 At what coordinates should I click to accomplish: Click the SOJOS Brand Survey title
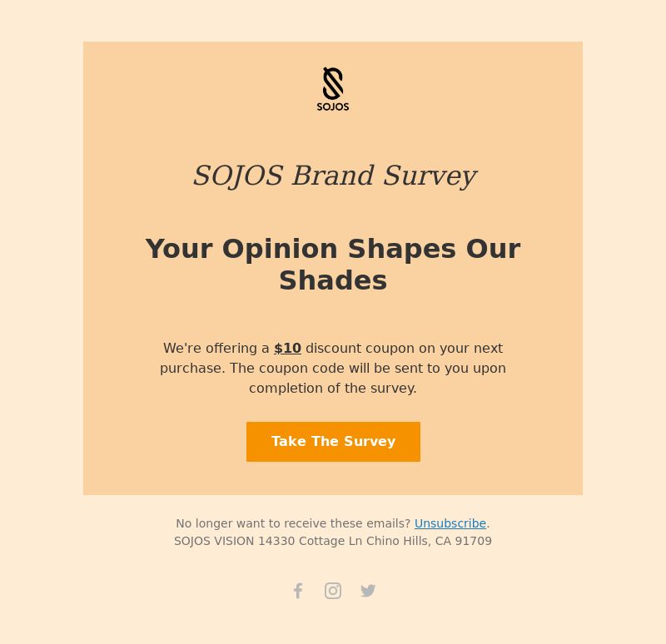335,176
